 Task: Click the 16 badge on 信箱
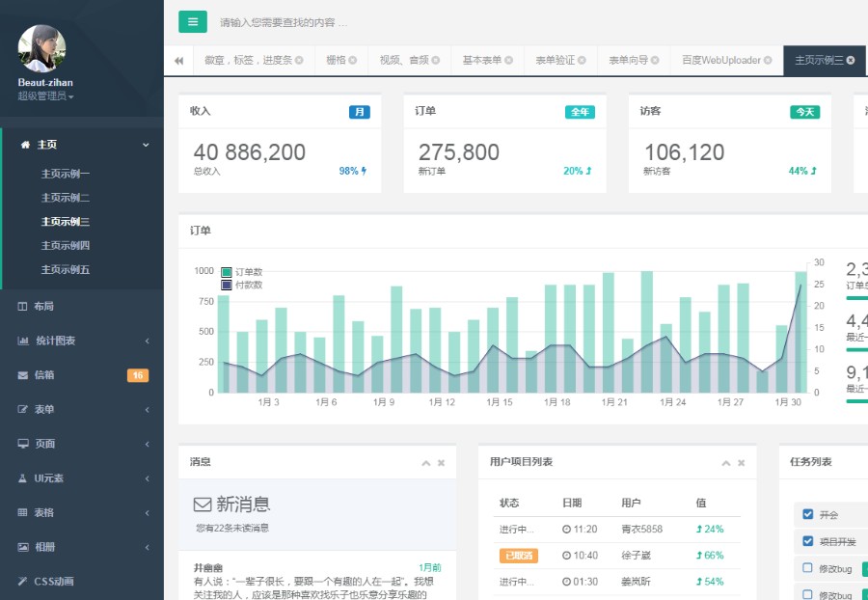tap(138, 375)
